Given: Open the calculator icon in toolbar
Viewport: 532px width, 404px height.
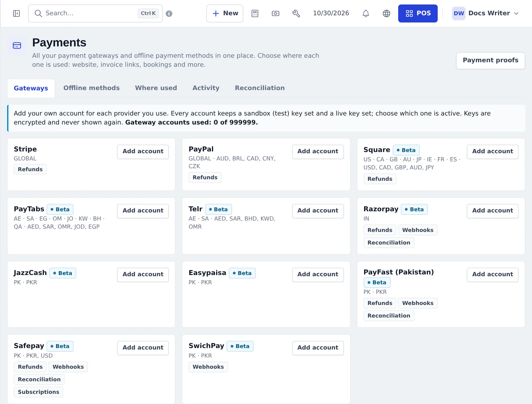Looking at the screenshot, I should coord(255,13).
